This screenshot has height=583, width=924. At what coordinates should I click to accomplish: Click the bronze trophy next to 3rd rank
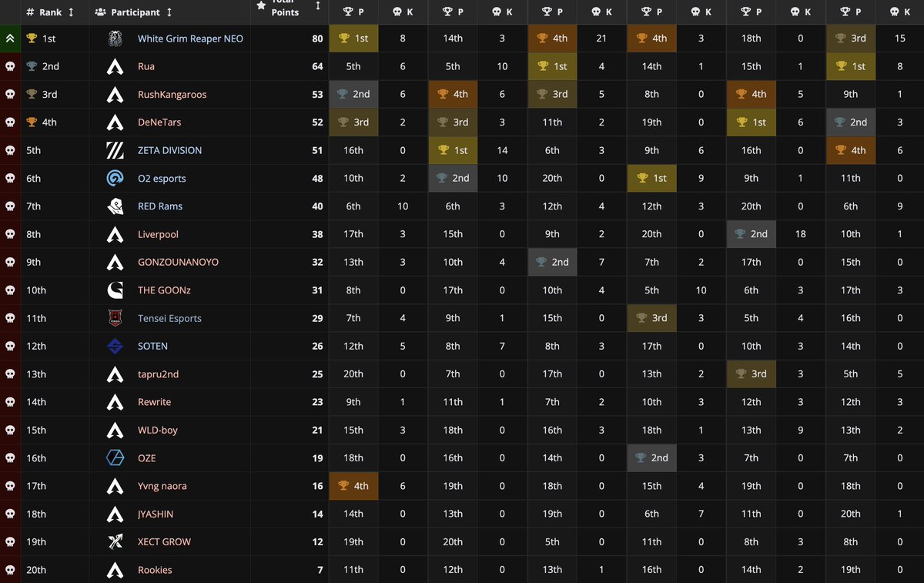pyautogui.click(x=32, y=94)
